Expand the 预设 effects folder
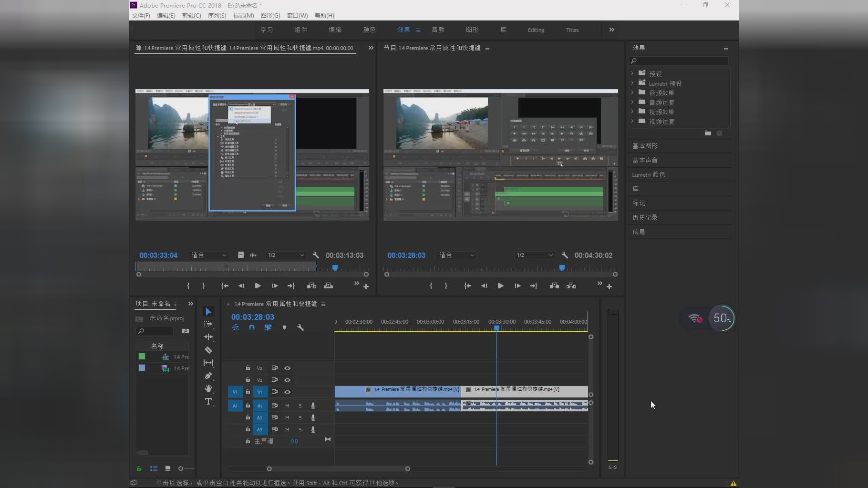This screenshot has height=488, width=868. point(632,73)
